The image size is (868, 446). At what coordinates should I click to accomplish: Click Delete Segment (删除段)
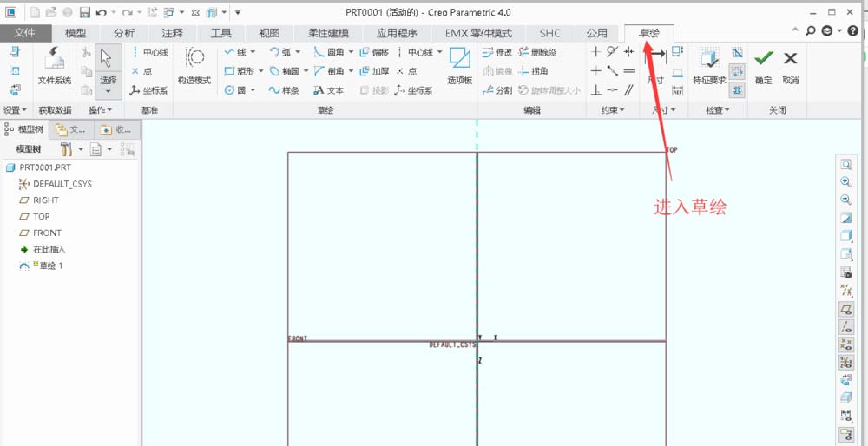click(x=537, y=52)
